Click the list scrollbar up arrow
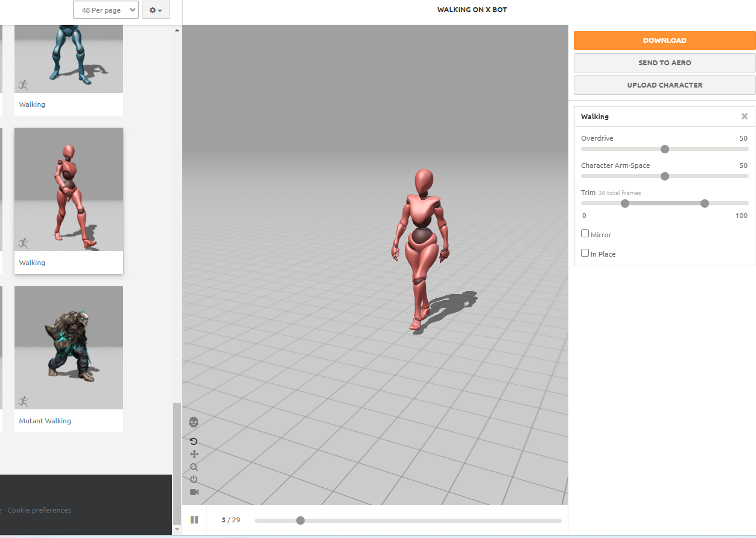The image size is (756, 538). pyautogui.click(x=177, y=30)
